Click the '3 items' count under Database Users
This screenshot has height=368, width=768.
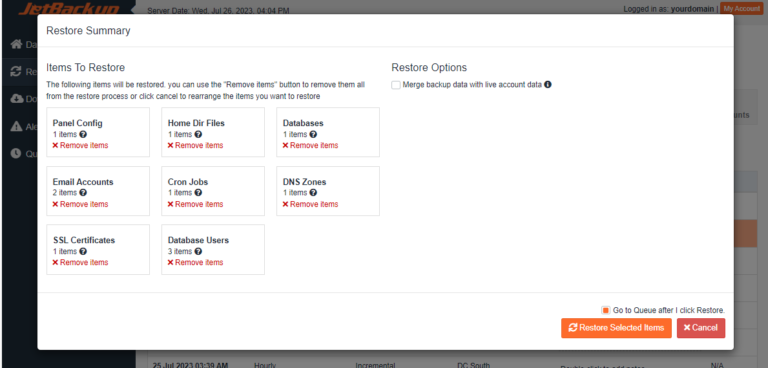(180, 251)
